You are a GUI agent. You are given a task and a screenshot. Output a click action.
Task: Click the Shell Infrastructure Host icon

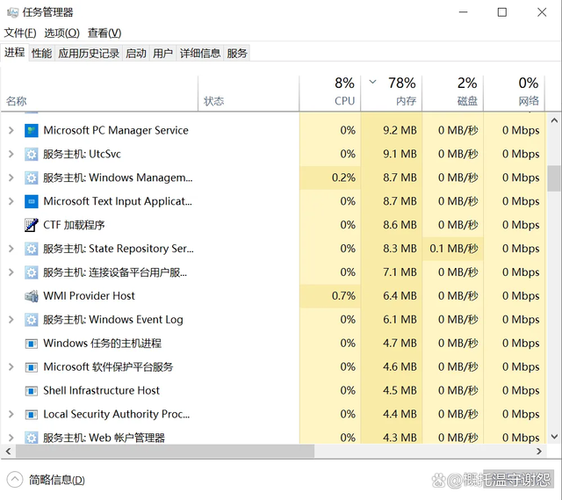(x=31, y=391)
